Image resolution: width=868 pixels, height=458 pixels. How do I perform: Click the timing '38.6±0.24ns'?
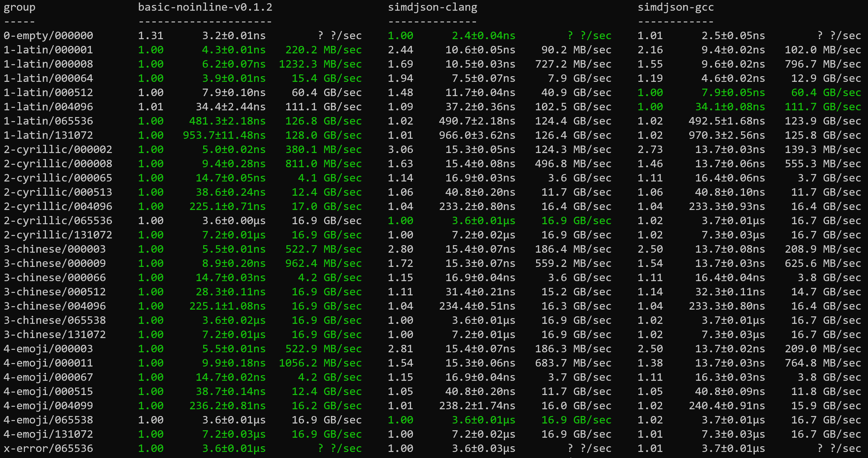point(231,192)
